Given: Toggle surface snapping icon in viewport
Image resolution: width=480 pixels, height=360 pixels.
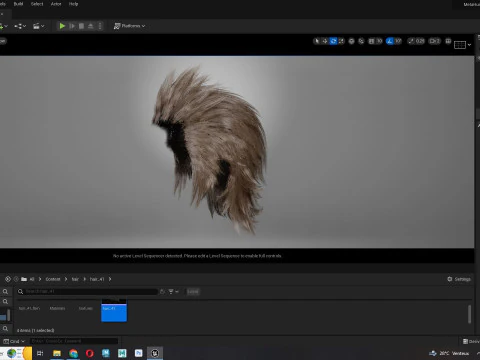Looking at the screenshot, I should click(x=361, y=41).
